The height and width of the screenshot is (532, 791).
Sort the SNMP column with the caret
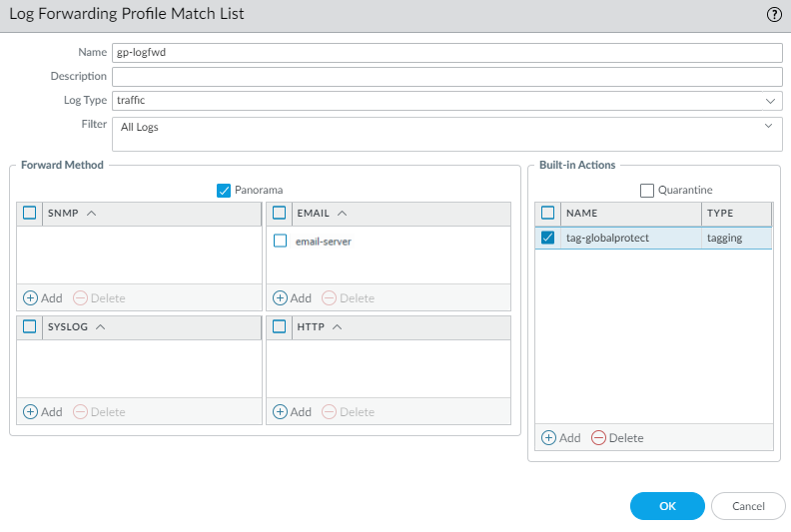tap(92, 213)
